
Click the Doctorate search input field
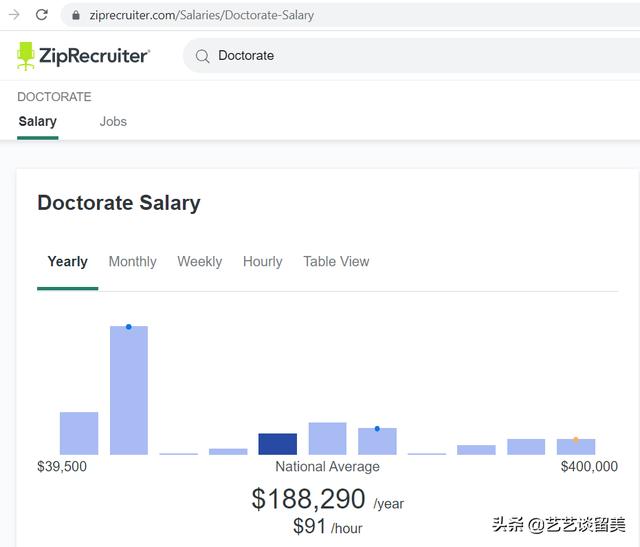[400, 56]
